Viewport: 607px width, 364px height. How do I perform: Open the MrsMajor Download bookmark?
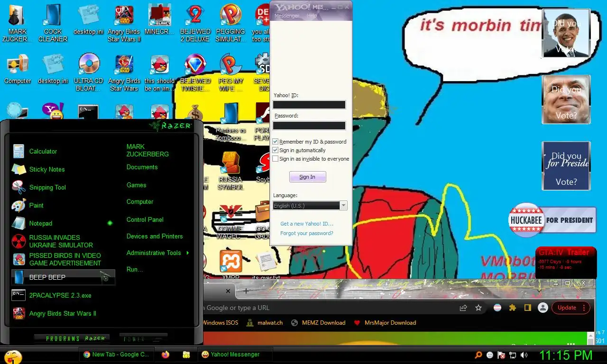(x=385, y=323)
